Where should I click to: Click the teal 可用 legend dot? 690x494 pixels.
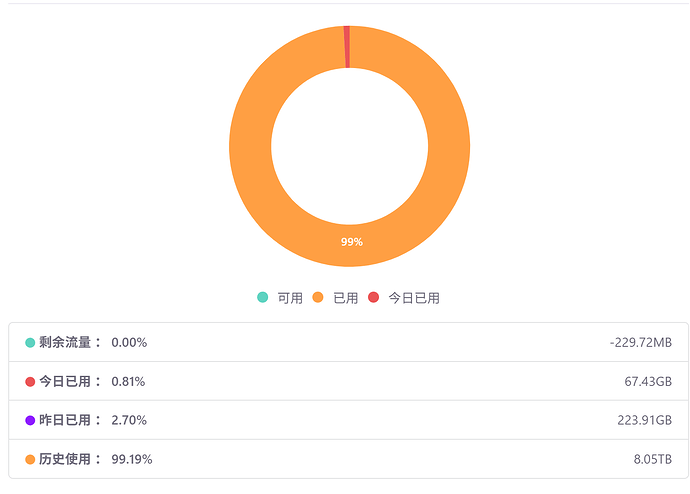(262, 297)
